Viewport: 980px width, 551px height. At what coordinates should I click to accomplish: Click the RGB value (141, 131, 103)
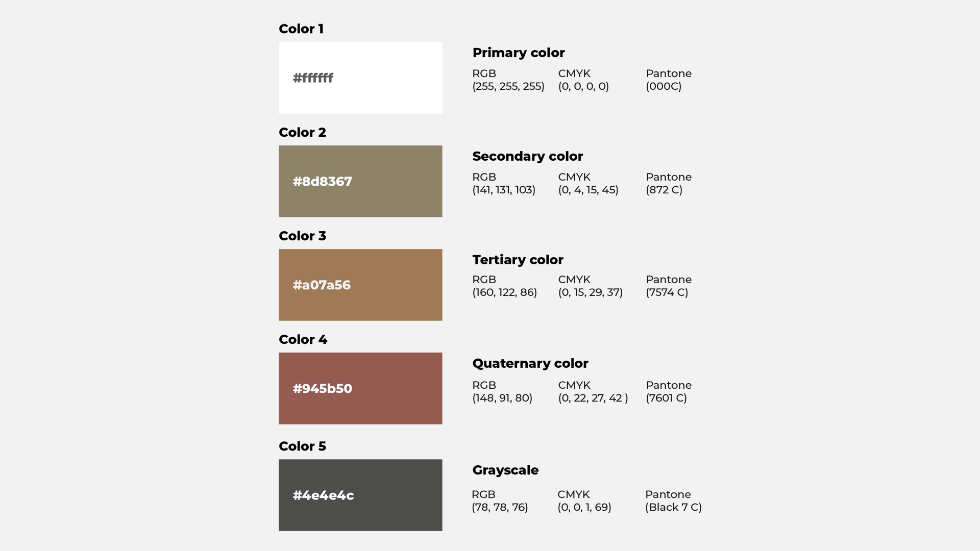click(x=504, y=190)
